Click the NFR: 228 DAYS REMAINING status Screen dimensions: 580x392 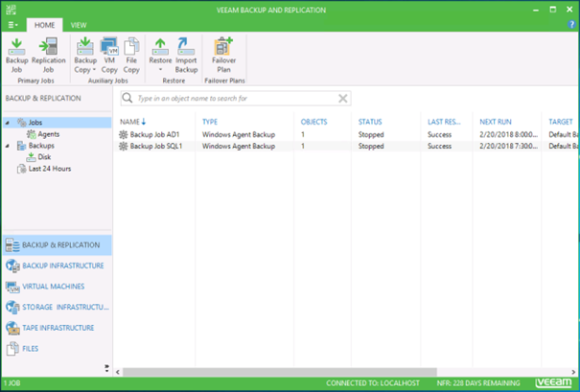coord(478,383)
